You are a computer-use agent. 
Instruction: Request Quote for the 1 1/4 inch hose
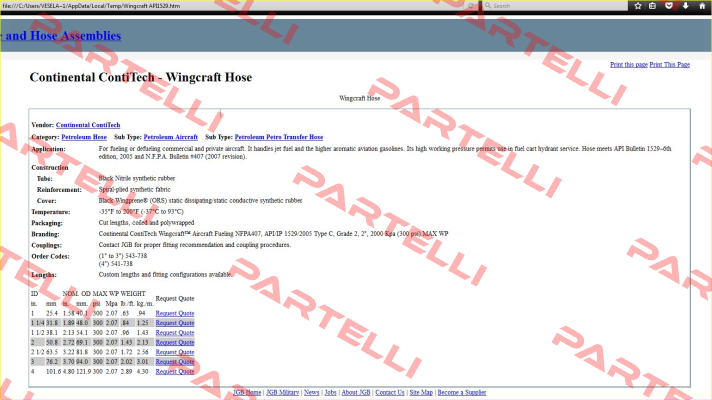tap(175, 323)
